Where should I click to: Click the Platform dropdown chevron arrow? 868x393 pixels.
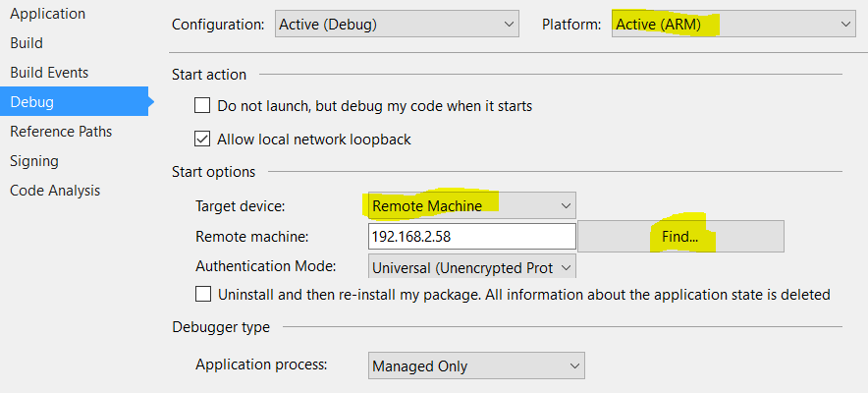tap(845, 25)
